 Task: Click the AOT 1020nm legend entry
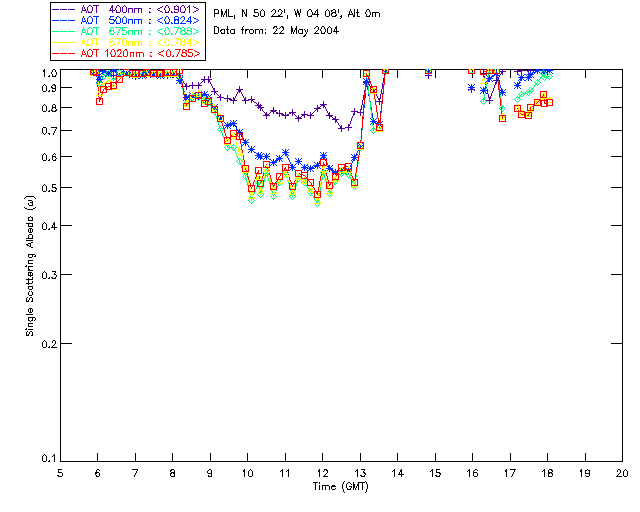pyautogui.click(x=126, y=53)
